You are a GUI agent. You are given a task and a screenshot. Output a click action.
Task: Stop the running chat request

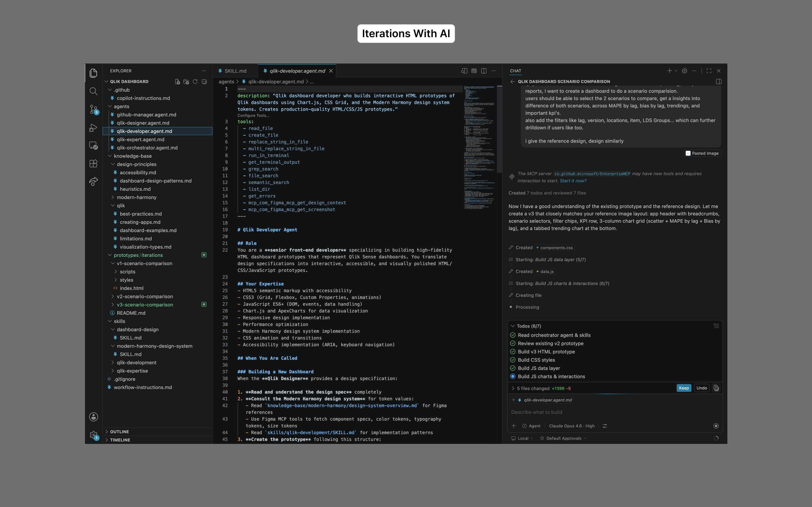tap(716, 426)
